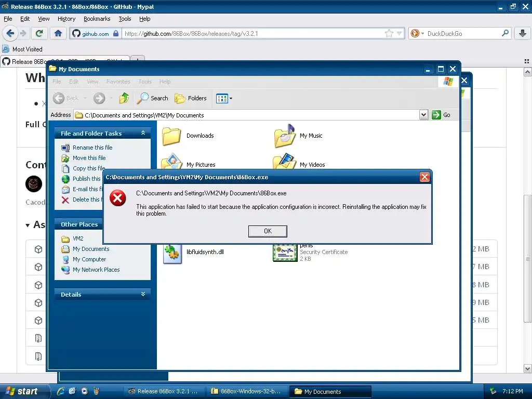The height and width of the screenshot is (399, 532).
Task: Click the Explorer Back button
Action: pyautogui.click(x=66, y=98)
